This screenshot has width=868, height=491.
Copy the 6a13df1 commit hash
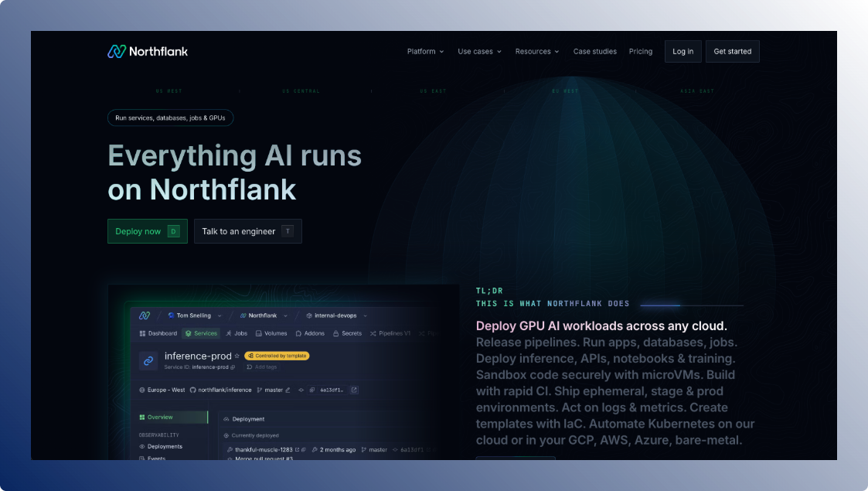click(312, 390)
